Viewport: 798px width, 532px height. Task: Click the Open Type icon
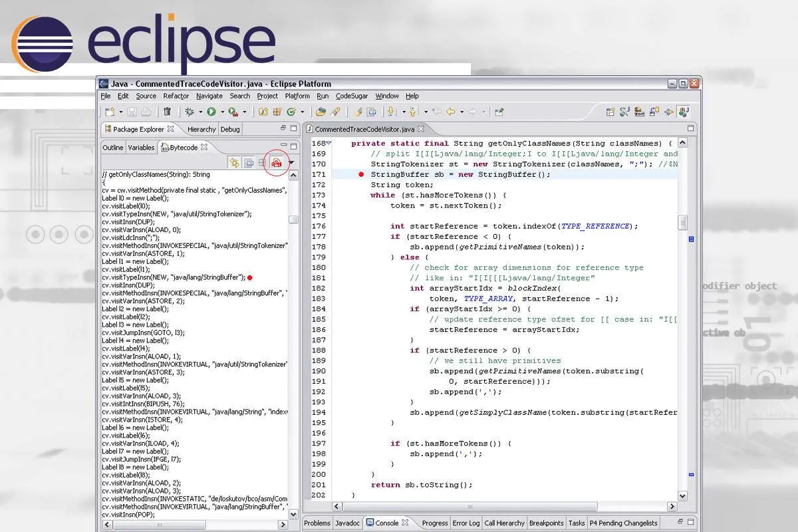coord(321,112)
